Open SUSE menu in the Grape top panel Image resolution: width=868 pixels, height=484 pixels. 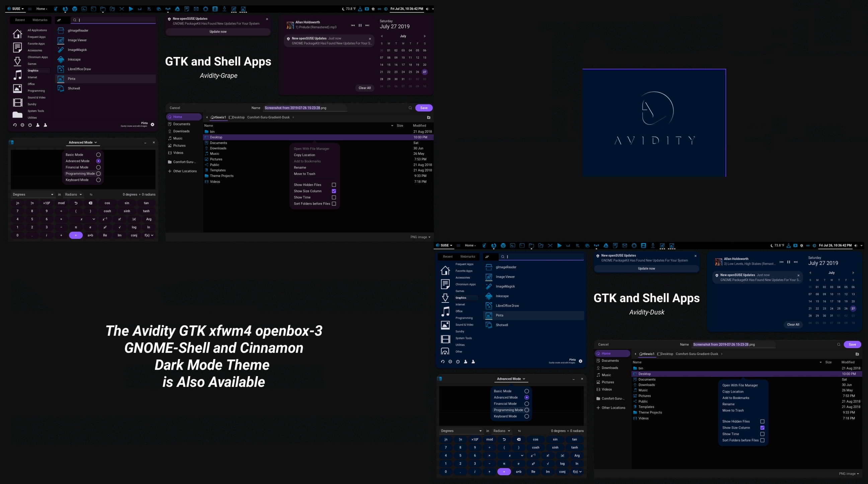pos(15,9)
